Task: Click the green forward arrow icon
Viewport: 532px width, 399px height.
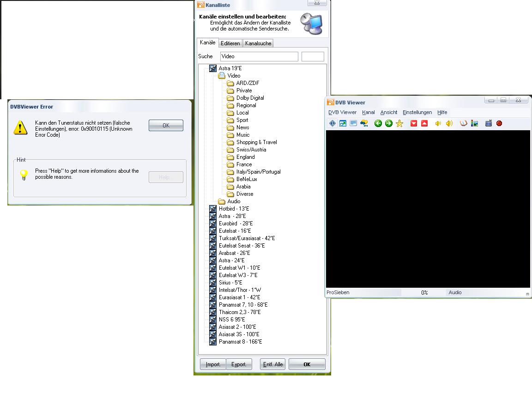Action: pyautogui.click(x=389, y=123)
